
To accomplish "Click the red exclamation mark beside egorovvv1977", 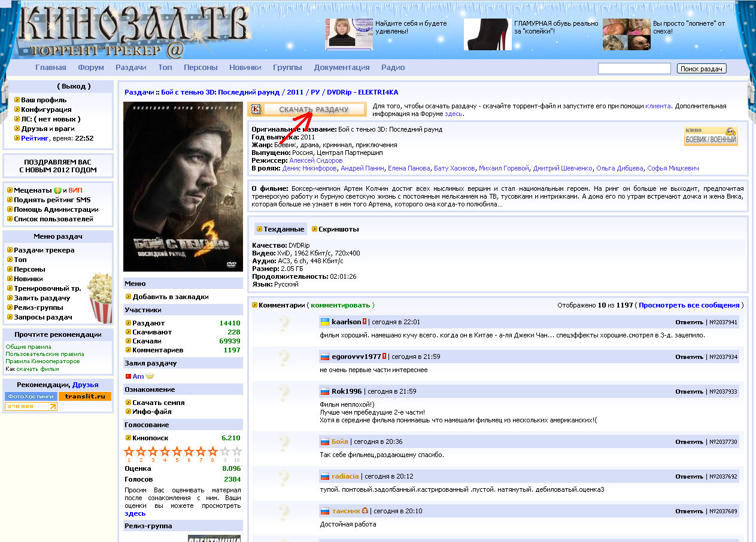I will tap(384, 357).
